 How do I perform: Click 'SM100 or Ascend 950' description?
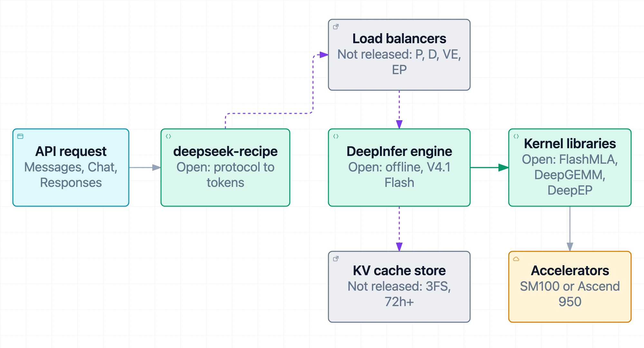570,294
